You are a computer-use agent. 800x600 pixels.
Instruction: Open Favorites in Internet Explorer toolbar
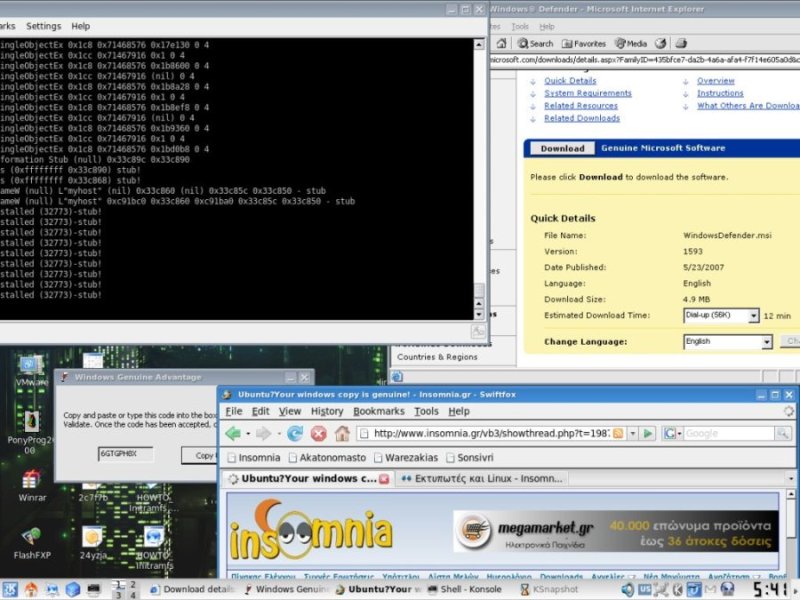(584, 43)
